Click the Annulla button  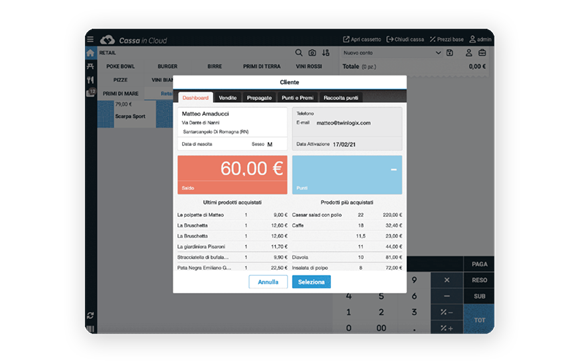(268, 282)
